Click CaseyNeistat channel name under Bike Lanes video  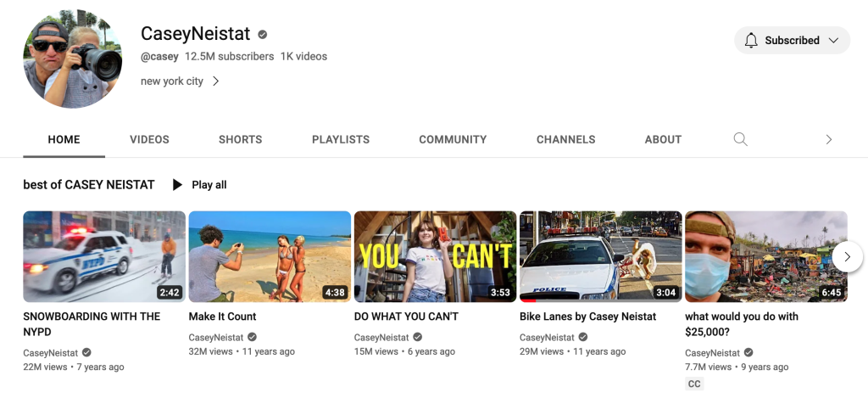[x=547, y=337]
